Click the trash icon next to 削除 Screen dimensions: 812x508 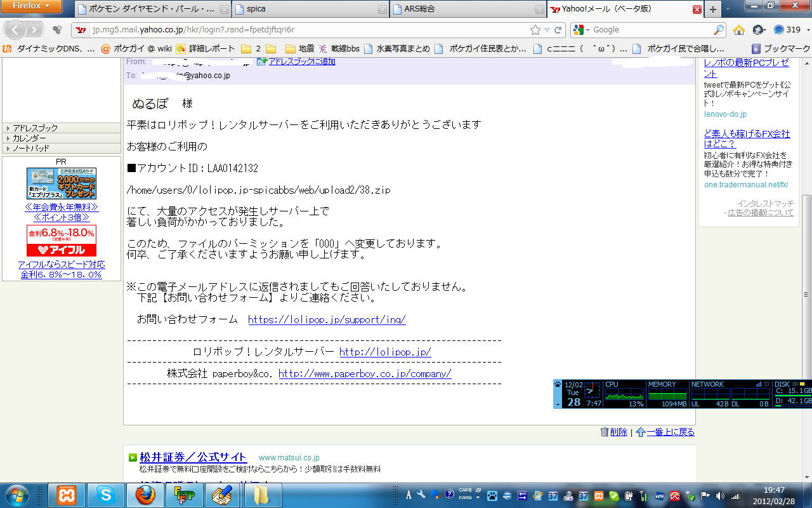point(605,432)
